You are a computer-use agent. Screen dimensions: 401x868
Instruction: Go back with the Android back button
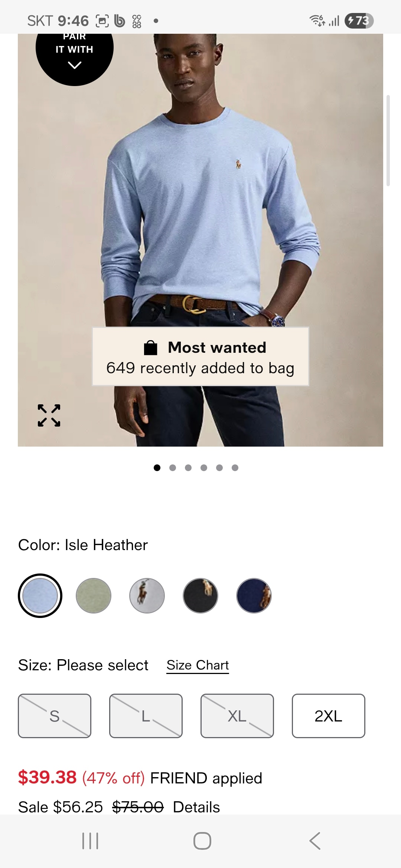[x=315, y=841]
